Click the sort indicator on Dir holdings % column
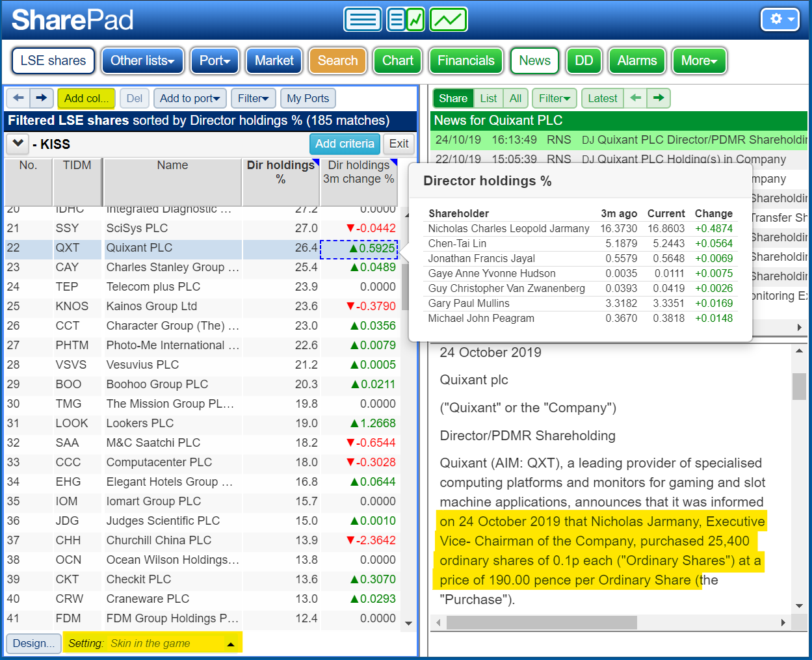812x660 pixels. (x=316, y=162)
